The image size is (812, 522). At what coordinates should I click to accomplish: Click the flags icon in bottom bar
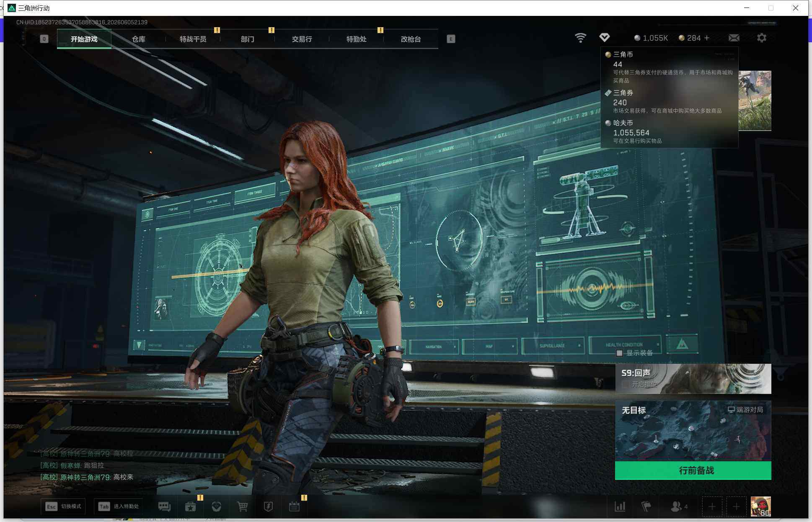(646, 507)
